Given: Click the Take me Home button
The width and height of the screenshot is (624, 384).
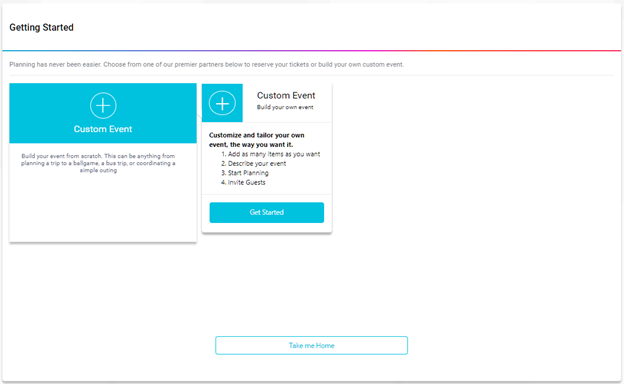Looking at the screenshot, I should pyautogui.click(x=312, y=345).
